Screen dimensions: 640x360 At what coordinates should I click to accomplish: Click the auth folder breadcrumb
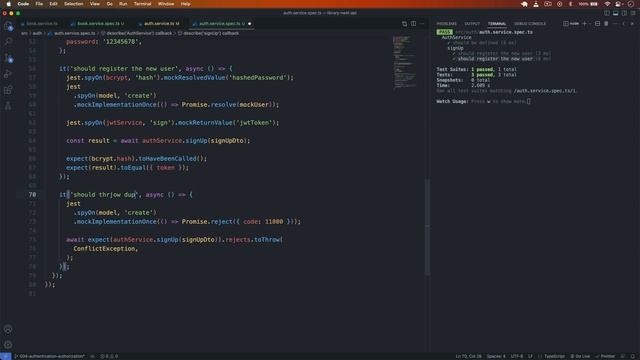[37, 33]
